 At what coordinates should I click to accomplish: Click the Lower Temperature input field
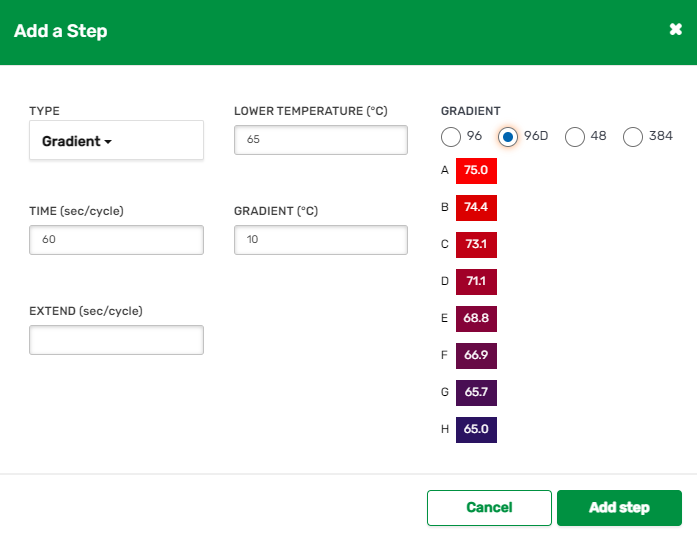320,140
